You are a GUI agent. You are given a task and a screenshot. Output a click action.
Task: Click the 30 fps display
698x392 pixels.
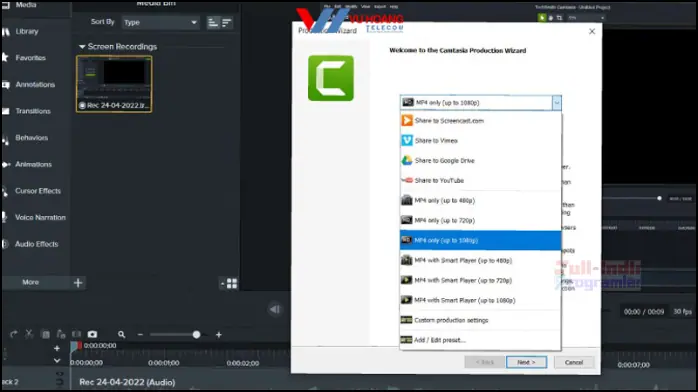click(682, 311)
